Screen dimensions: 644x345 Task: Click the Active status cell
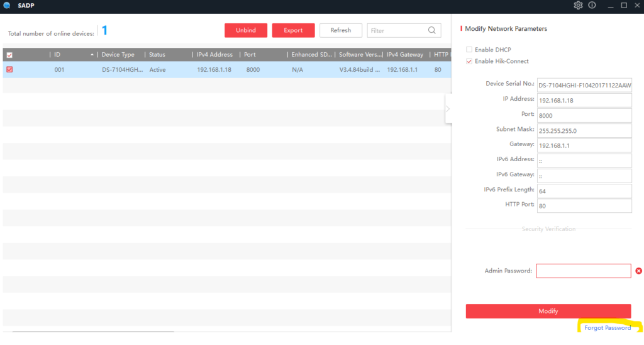157,70
